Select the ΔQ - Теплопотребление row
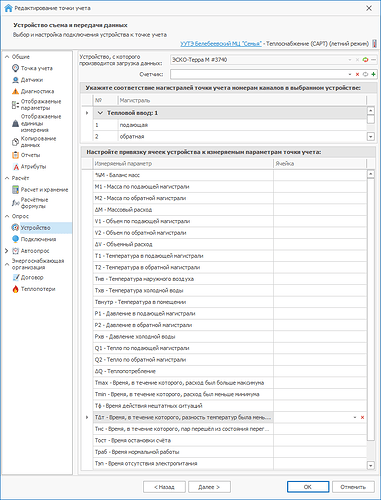 (229, 371)
